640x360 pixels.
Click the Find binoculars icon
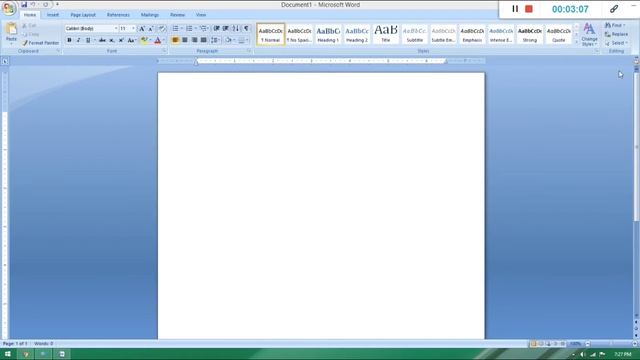[x=608, y=25]
